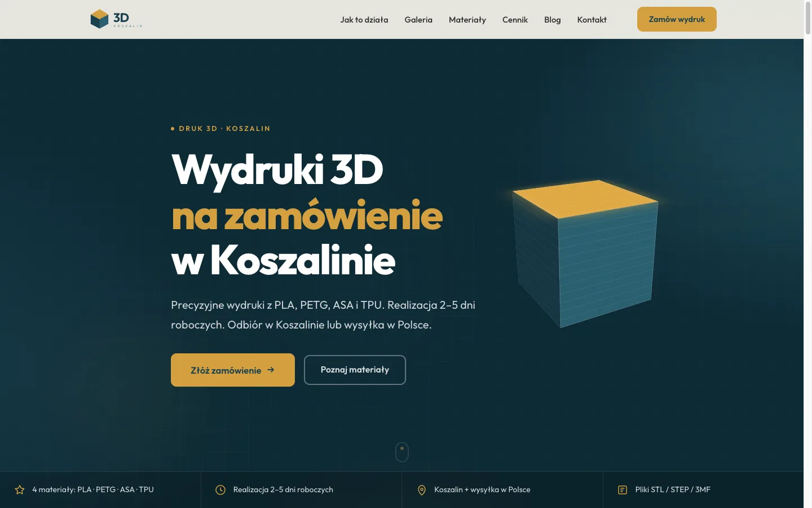Click the clock icon beside Realizacja
This screenshot has width=812, height=508.
coord(220,490)
